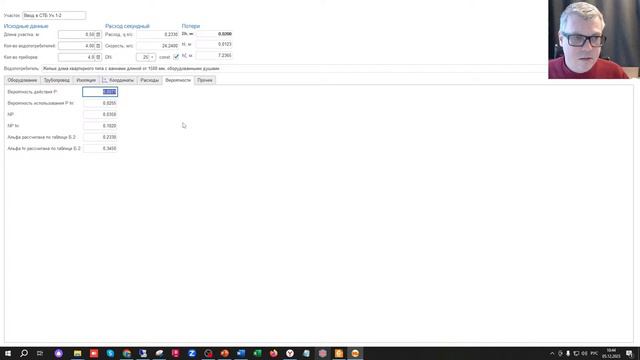Expand the DN diameter dropdown
Screen dimensions: 640x360
pos(152,57)
